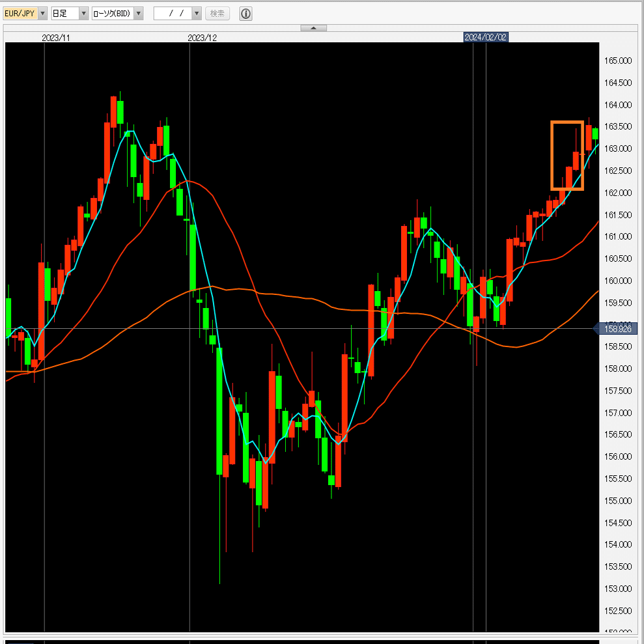
Task: Click the 2024/02/02 date marker label
Action: pos(486,37)
